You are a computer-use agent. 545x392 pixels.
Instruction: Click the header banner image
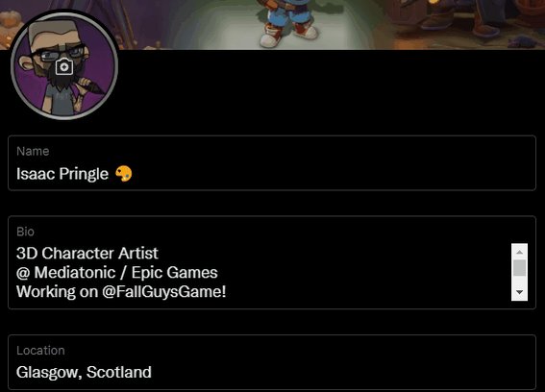331,24
